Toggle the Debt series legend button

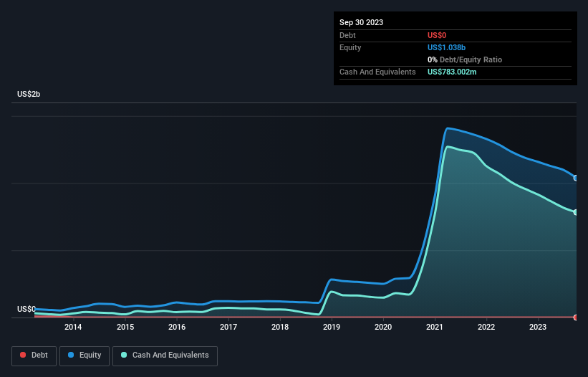pos(34,355)
